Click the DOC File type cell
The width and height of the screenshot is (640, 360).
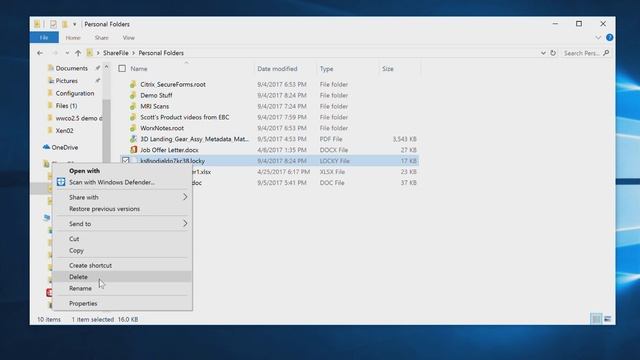332,183
